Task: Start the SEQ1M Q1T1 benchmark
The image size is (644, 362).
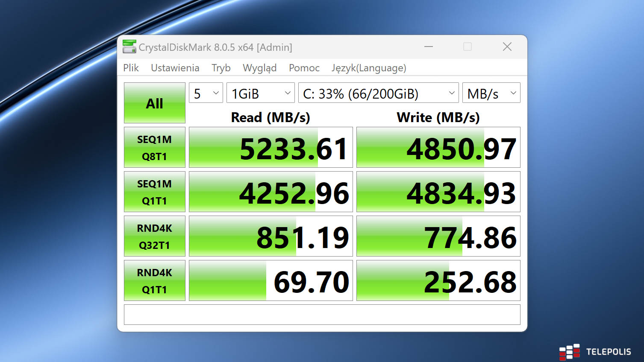Action: 154,192
